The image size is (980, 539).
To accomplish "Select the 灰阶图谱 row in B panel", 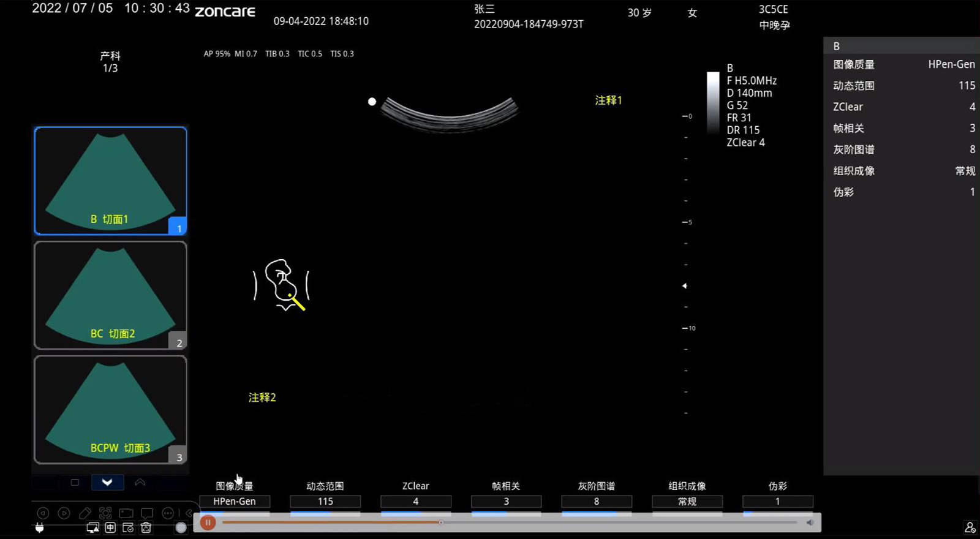I will tap(902, 149).
